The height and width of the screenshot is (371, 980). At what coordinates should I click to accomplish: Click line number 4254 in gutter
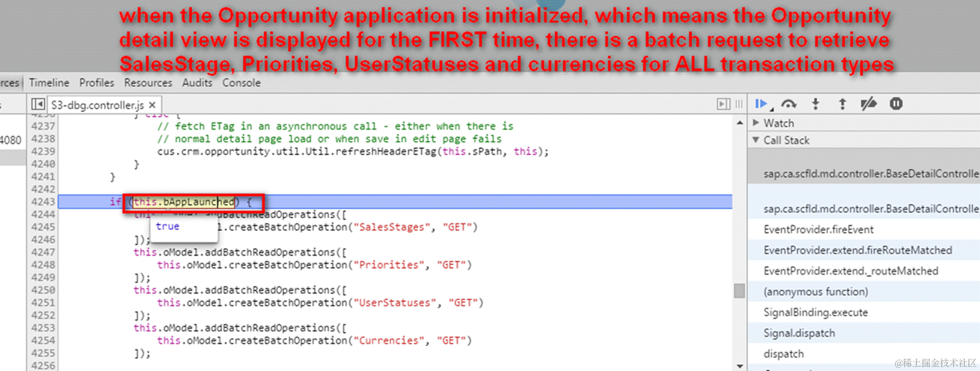[43, 341]
